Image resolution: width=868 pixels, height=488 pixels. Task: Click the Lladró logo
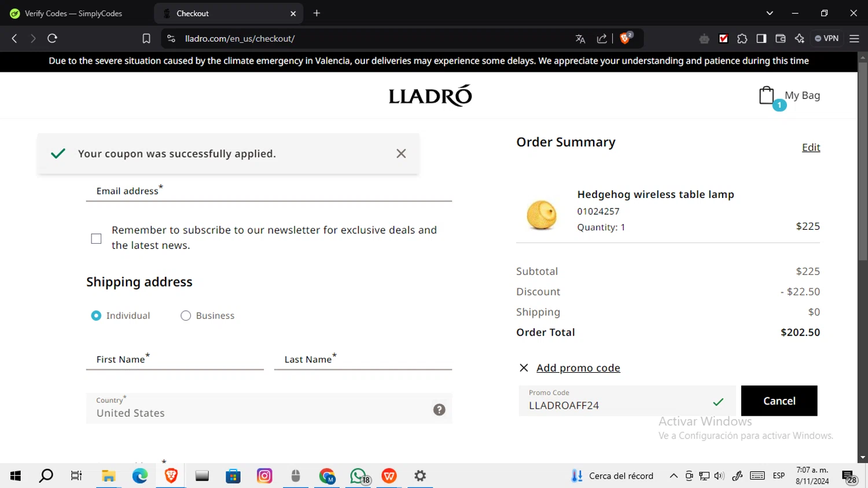pyautogui.click(x=430, y=96)
